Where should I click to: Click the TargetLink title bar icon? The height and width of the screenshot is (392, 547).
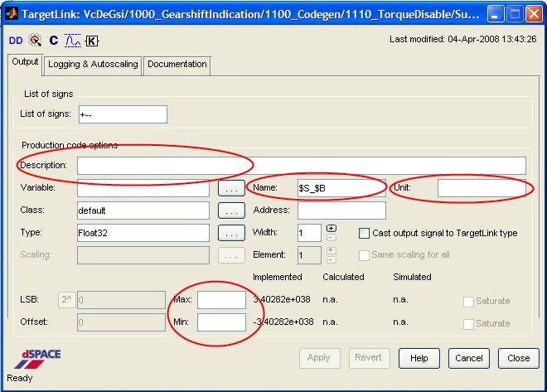click(x=12, y=13)
